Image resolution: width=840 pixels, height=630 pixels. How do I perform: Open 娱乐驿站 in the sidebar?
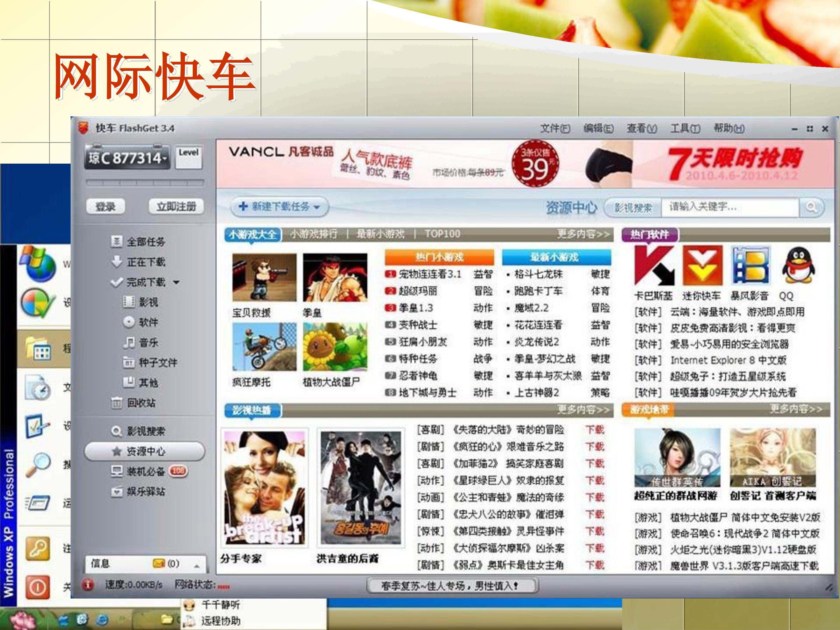pyautogui.click(x=138, y=491)
